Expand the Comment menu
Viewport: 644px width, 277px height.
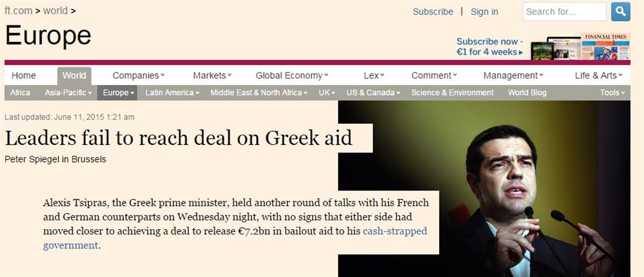[435, 76]
